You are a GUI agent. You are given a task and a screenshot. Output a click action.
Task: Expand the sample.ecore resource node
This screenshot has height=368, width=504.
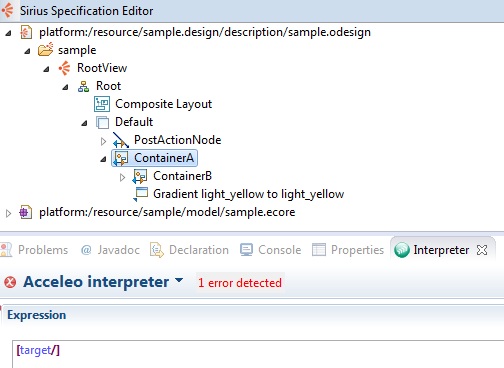pos(8,213)
